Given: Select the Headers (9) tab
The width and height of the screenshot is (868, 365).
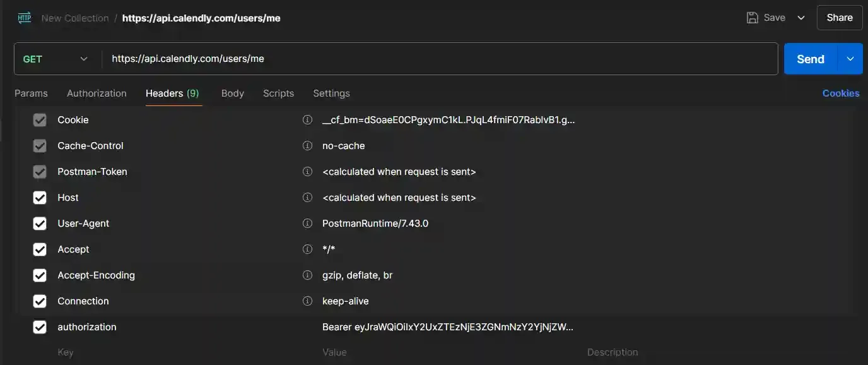Looking at the screenshot, I should tap(172, 93).
